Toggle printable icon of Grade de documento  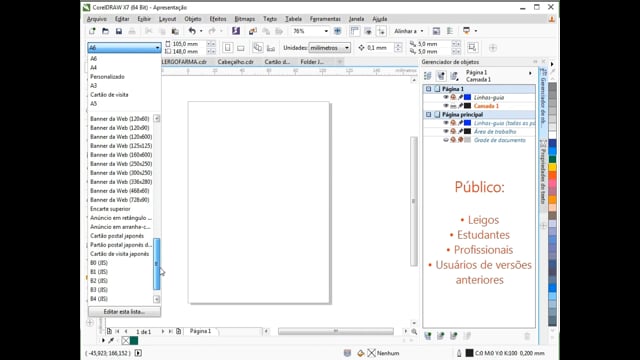pyautogui.click(x=453, y=140)
